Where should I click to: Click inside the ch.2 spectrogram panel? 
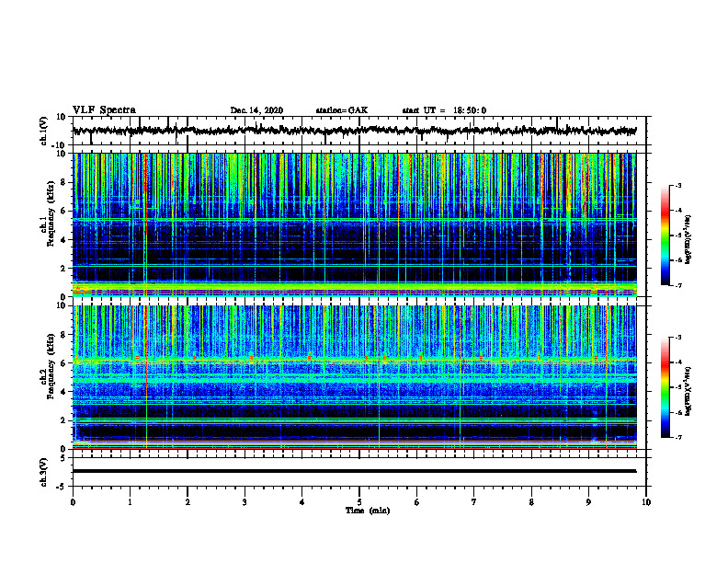[x=354, y=377]
